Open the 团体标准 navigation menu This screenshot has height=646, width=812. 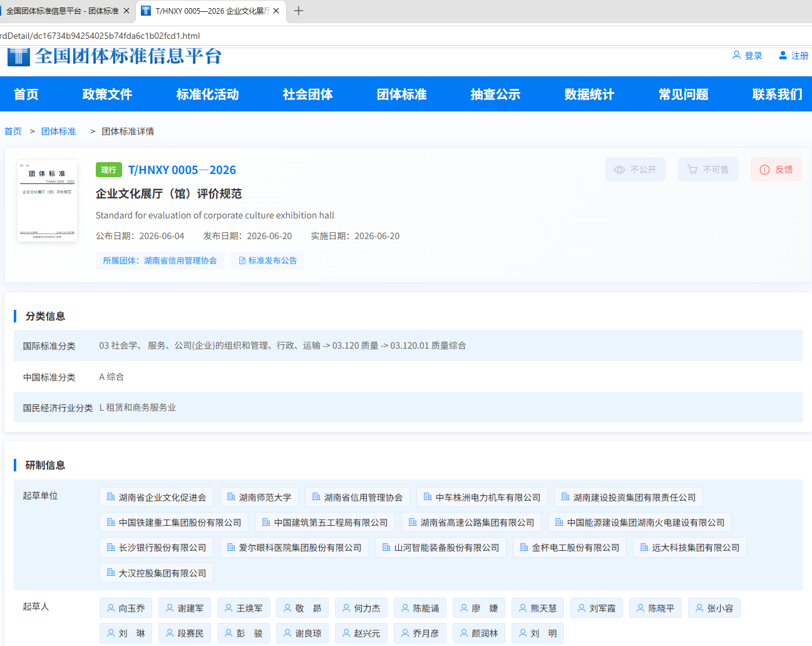pos(401,95)
